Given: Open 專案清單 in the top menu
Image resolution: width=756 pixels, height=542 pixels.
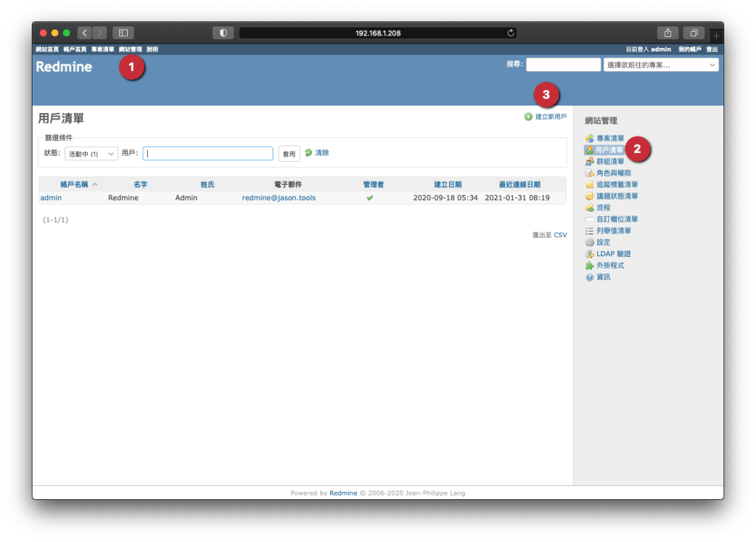Looking at the screenshot, I should [x=103, y=49].
